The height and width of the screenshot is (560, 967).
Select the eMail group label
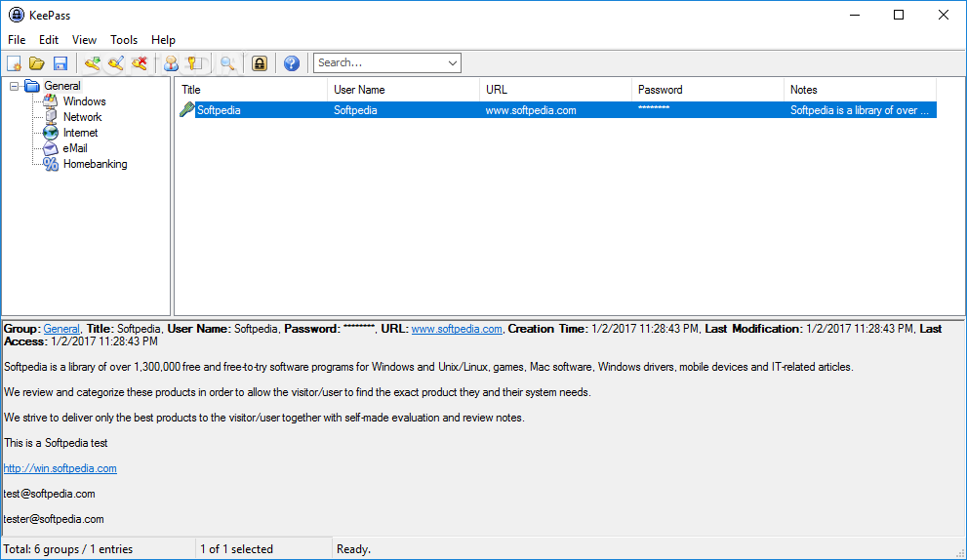(74, 148)
